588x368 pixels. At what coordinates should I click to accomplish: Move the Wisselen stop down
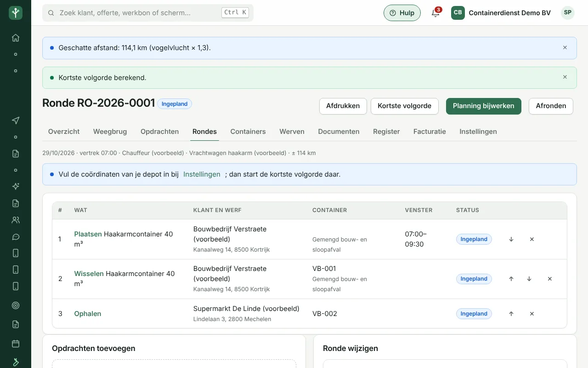529,279
